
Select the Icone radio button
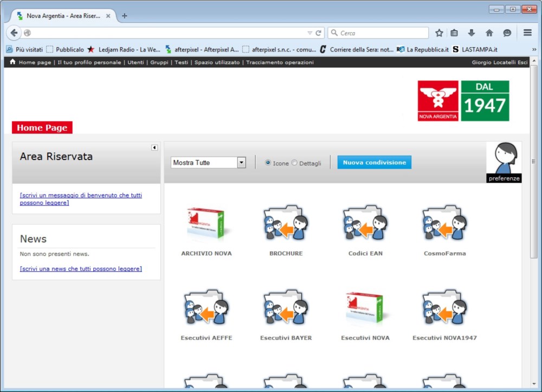(x=268, y=163)
